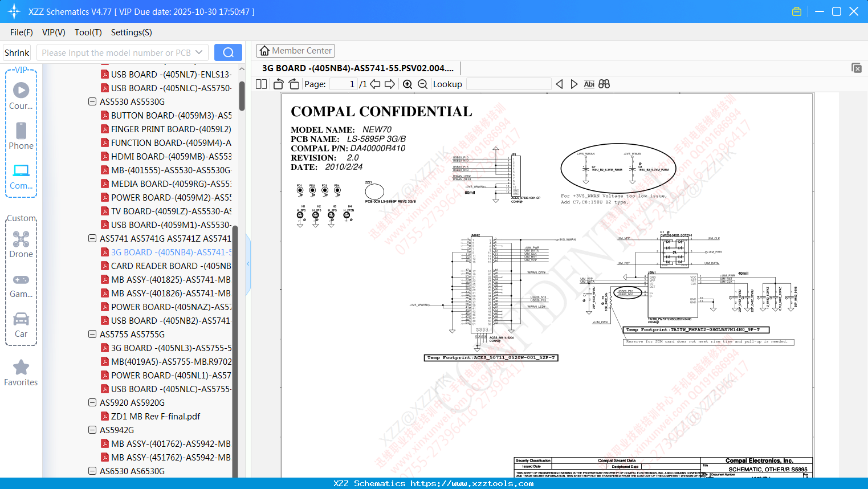Open the File(F) menu
This screenshot has height=489, width=868.
pyautogui.click(x=22, y=32)
